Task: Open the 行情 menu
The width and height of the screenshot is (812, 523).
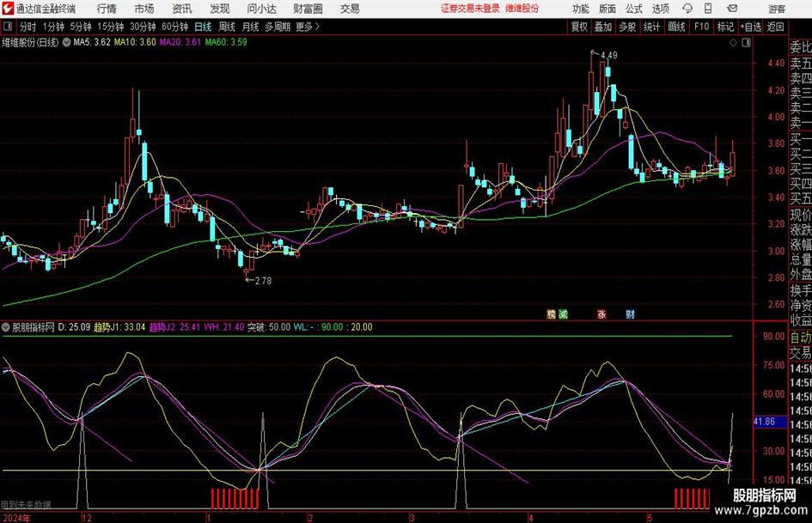Action: coord(107,9)
